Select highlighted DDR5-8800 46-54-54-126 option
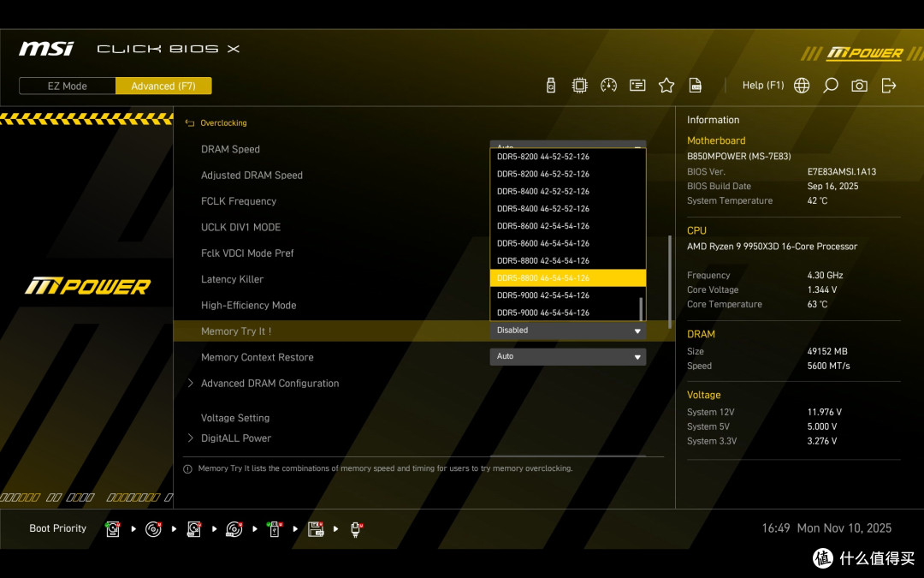924x578 pixels. click(x=568, y=277)
